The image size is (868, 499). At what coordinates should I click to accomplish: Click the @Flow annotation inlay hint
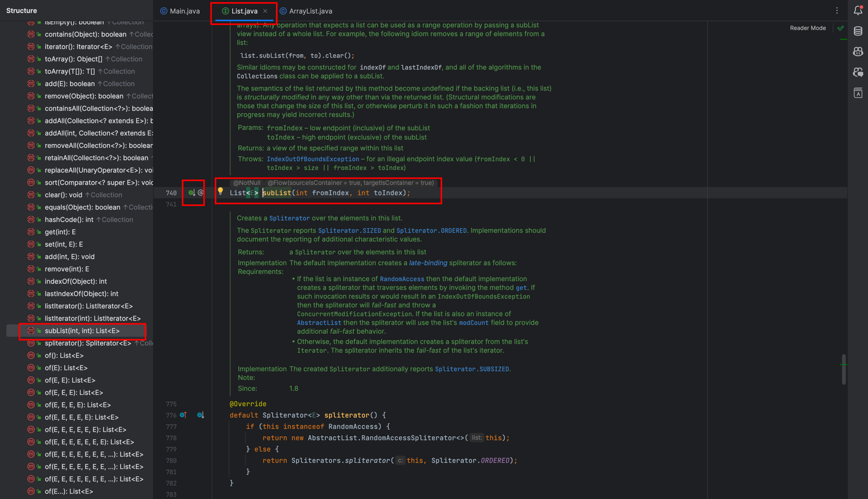[x=351, y=183]
